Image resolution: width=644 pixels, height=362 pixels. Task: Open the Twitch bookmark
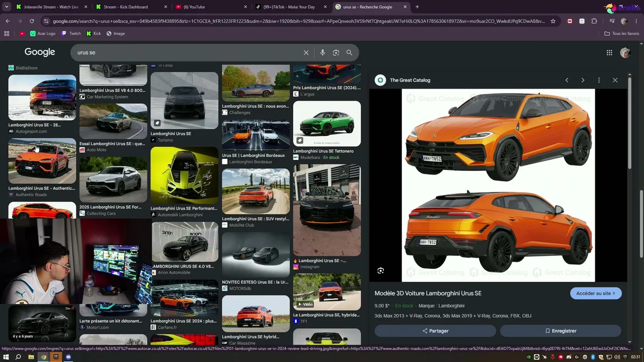(71, 33)
